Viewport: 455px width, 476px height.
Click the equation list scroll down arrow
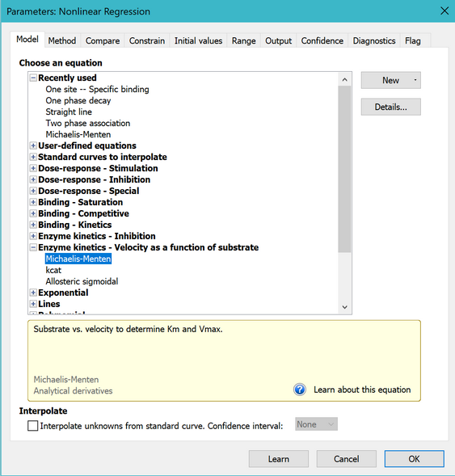tap(344, 307)
